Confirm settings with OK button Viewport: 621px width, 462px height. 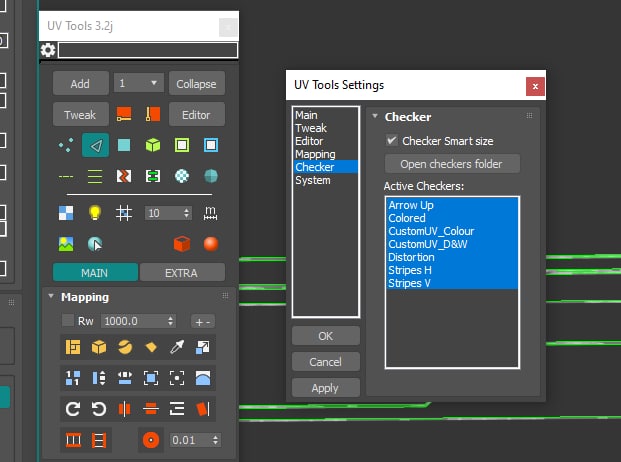pos(326,336)
